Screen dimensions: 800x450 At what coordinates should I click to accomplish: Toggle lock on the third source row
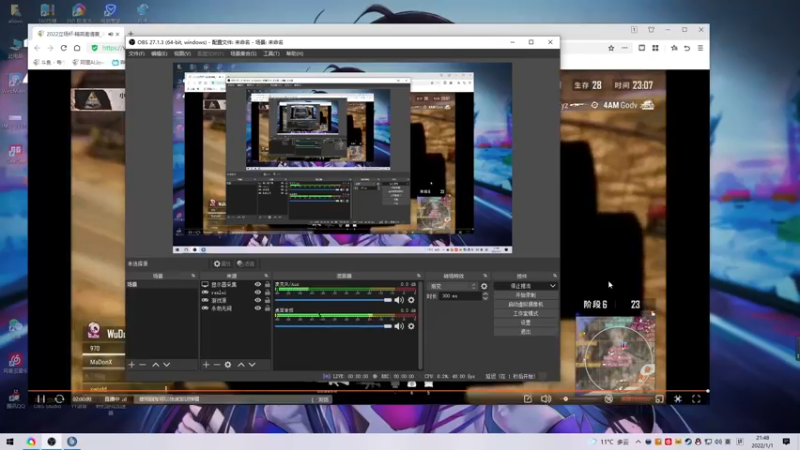coord(267,301)
